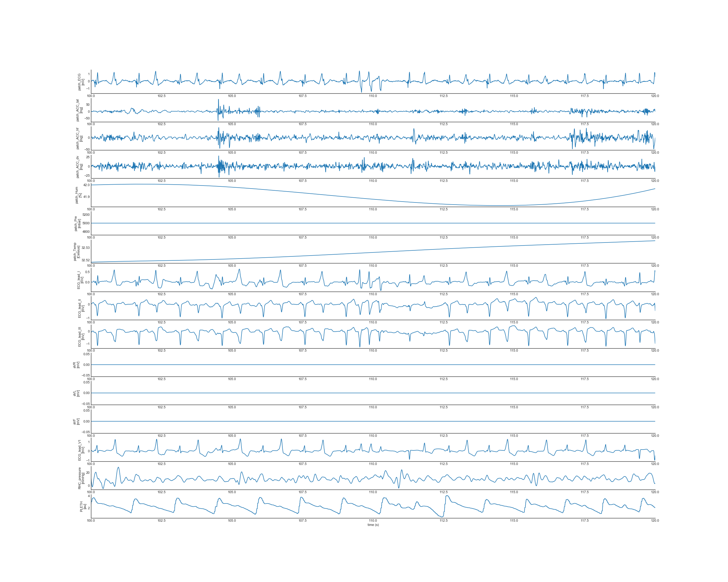This screenshot has width=728, height=582.
Task: Click the patch_Temp [Celsius] axis label
Action: 77,252
